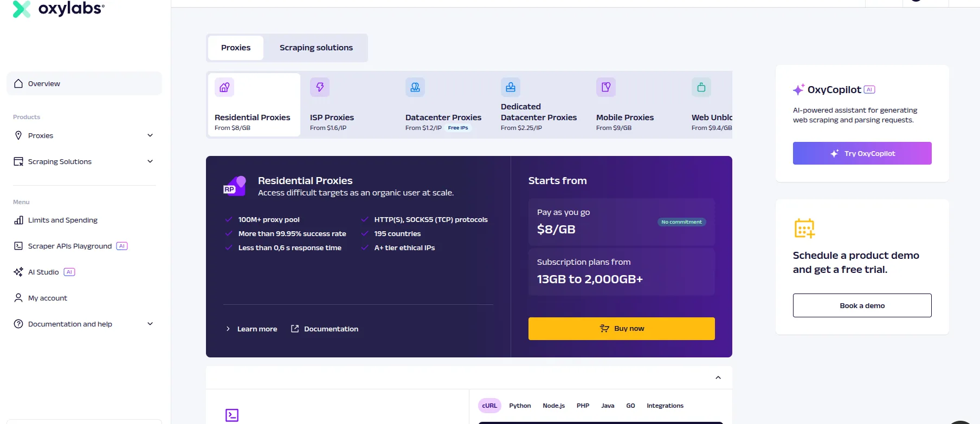Select the Residential Proxies product card

coord(254,105)
